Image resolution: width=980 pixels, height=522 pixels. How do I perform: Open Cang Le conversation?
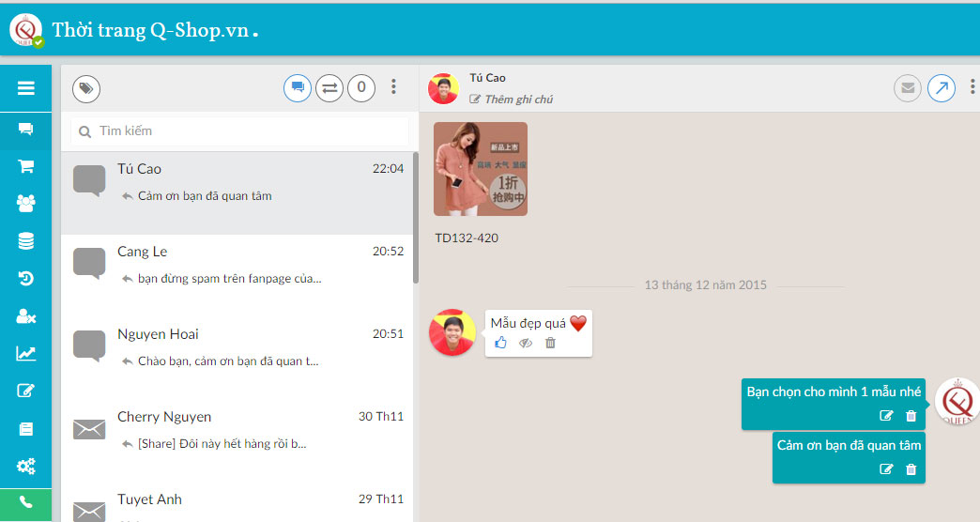(237, 276)
